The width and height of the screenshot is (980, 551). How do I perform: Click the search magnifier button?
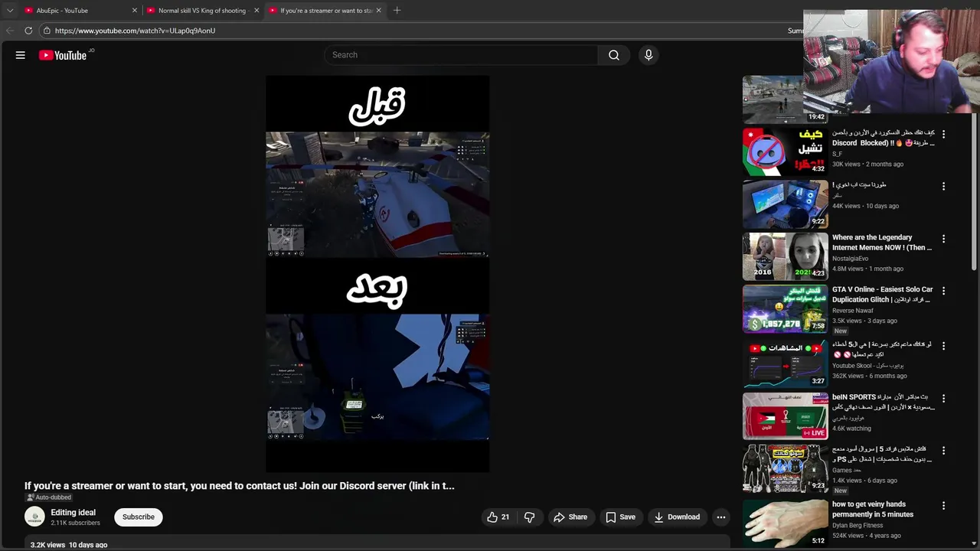(x=614, y=55)
